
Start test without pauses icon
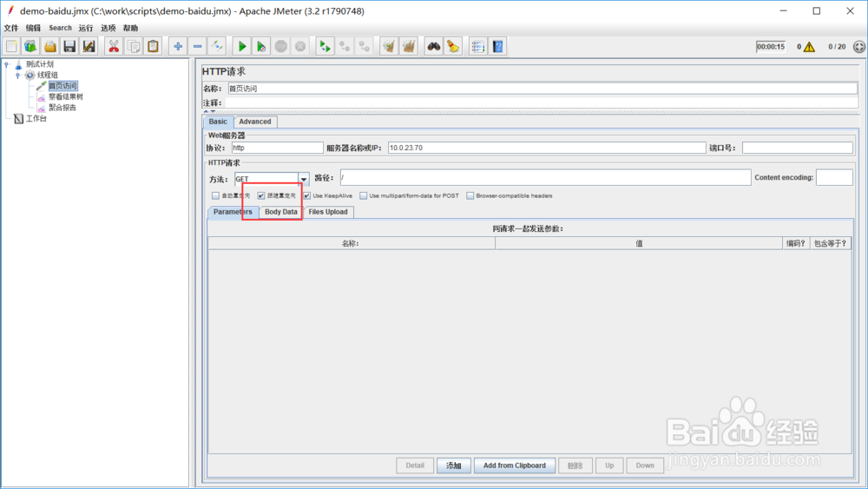pos(261,47)
